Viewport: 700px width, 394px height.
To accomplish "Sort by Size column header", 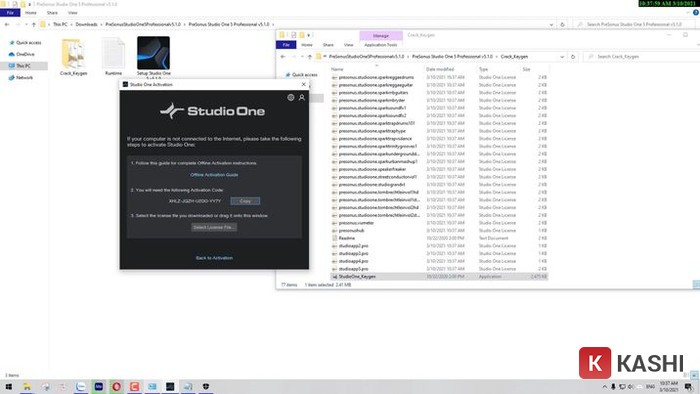I will tap(526, 69).
